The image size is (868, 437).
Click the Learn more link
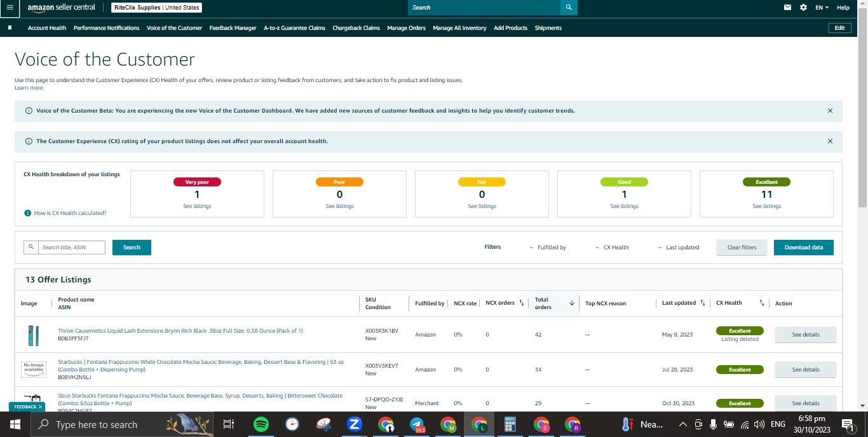coord(29,88)
